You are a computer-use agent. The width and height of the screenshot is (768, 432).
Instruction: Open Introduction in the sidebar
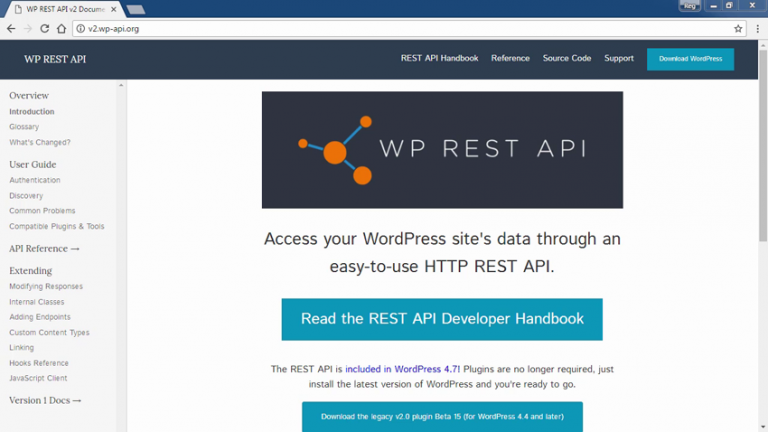(32, 112)
